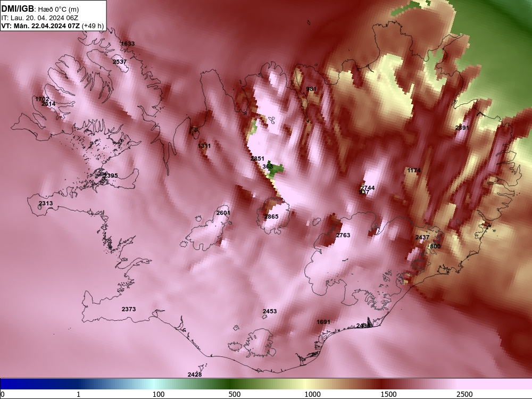The height and width of the screenshot is (399, 532).
Task: Click the map value 1633
Action: point(128,44)
